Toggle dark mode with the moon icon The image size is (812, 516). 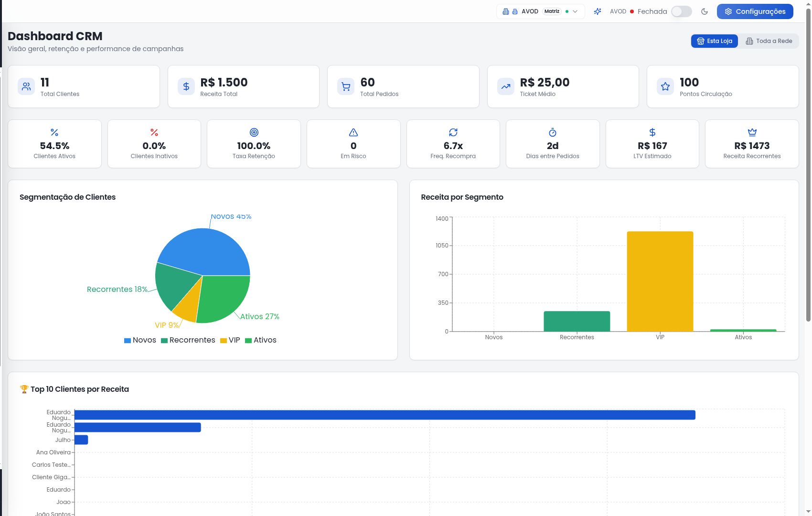pos(705,11)
